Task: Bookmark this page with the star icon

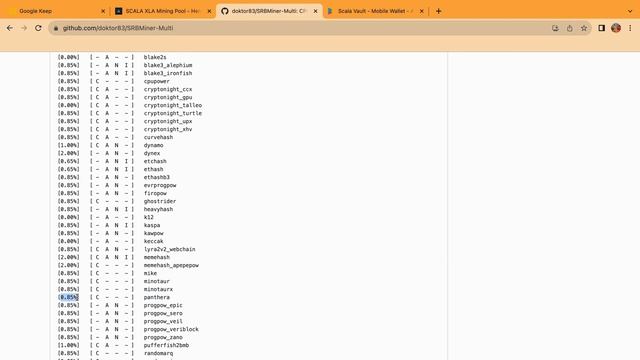Action: 584,28
